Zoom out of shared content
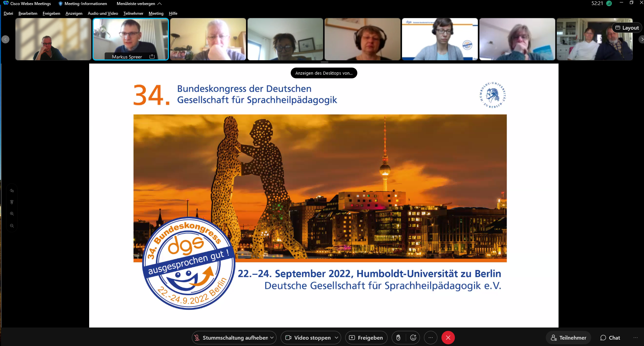Screen dimensions: 644x346 pos(12,226)
